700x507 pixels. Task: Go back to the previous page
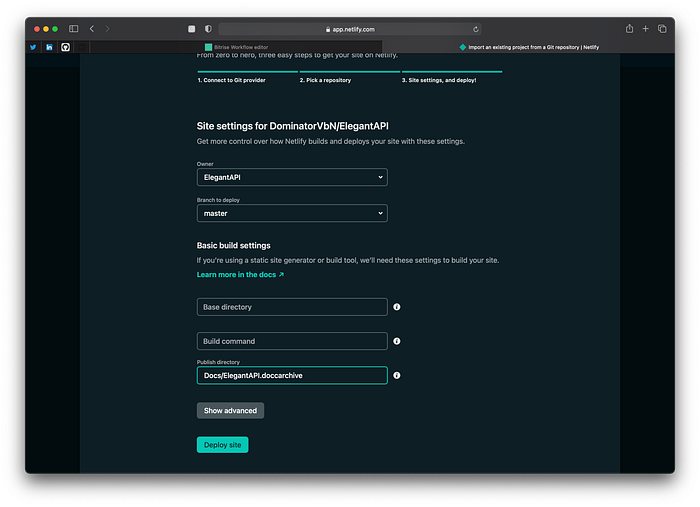[x=92, y=29]
